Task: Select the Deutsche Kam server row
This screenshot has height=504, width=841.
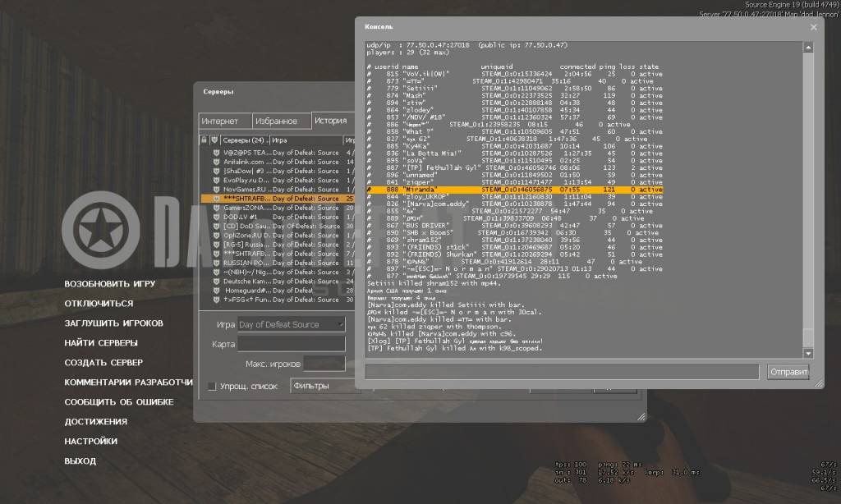Action: click(278, 282)
